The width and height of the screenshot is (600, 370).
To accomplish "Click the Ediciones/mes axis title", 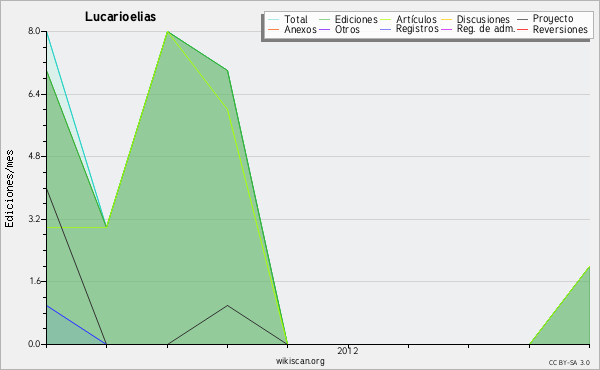I will (x=10, y=188).
